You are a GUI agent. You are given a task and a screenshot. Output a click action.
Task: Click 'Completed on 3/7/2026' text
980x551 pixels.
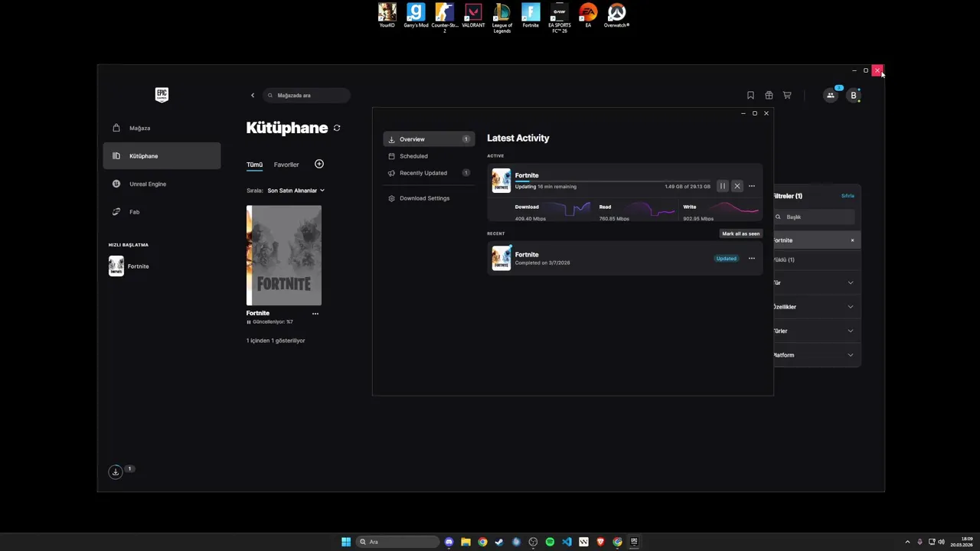pos(543,263)
